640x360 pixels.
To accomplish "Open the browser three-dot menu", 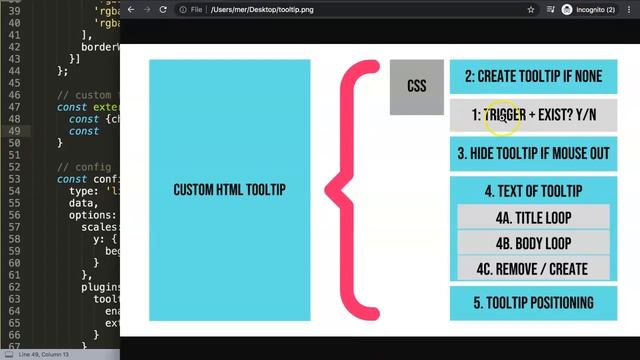I will coord(629,9).
